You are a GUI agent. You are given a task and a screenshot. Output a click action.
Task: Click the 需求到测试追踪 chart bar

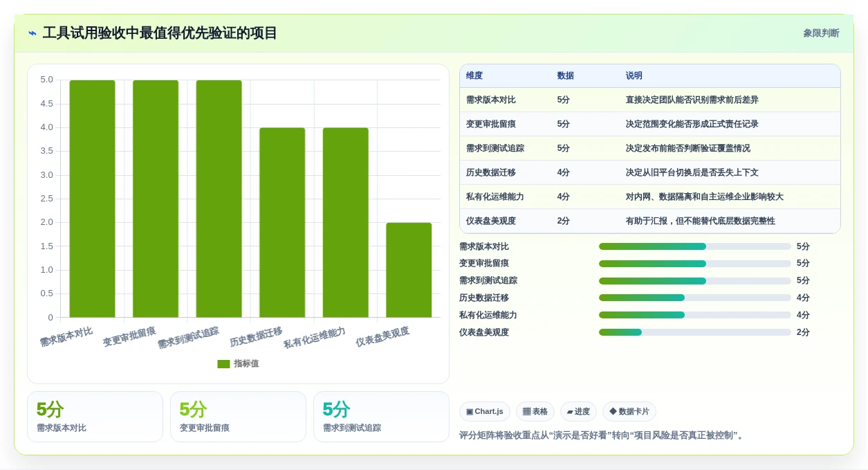219,199
